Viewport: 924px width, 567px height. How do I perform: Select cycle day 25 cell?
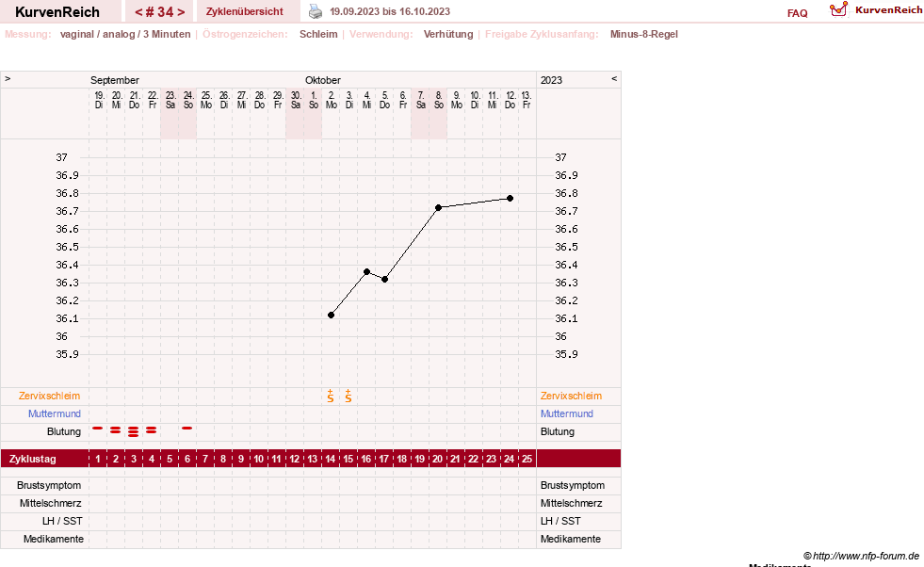pos(527,459)
